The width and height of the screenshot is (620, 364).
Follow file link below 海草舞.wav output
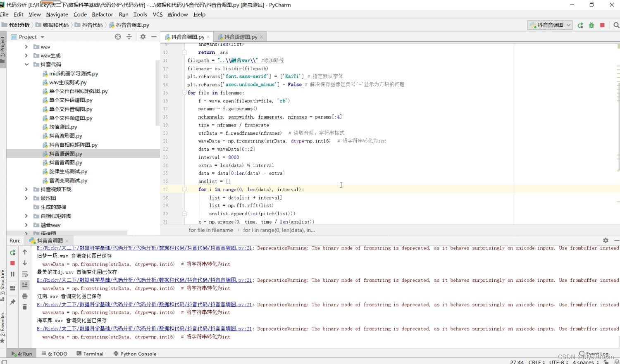click(144, 329)
